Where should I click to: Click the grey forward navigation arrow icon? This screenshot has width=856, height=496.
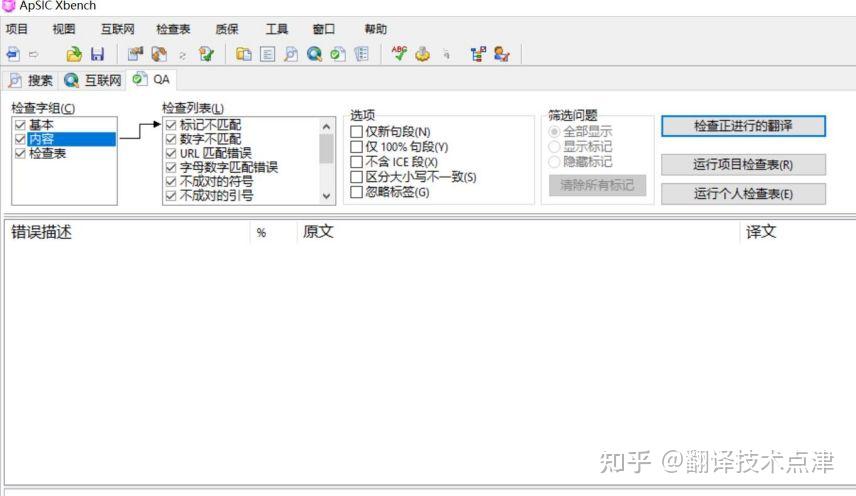click(x=34, y=55)
